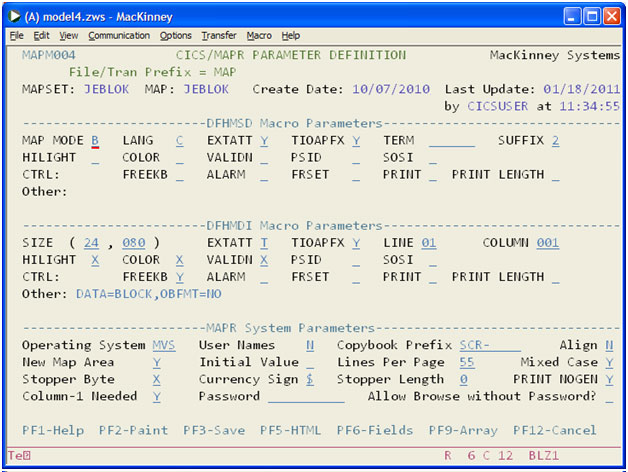The image size is (628, 472).
Task: Click the status bar session ID BLZ1
Action: pyautogui.click(x=543, y=456)
